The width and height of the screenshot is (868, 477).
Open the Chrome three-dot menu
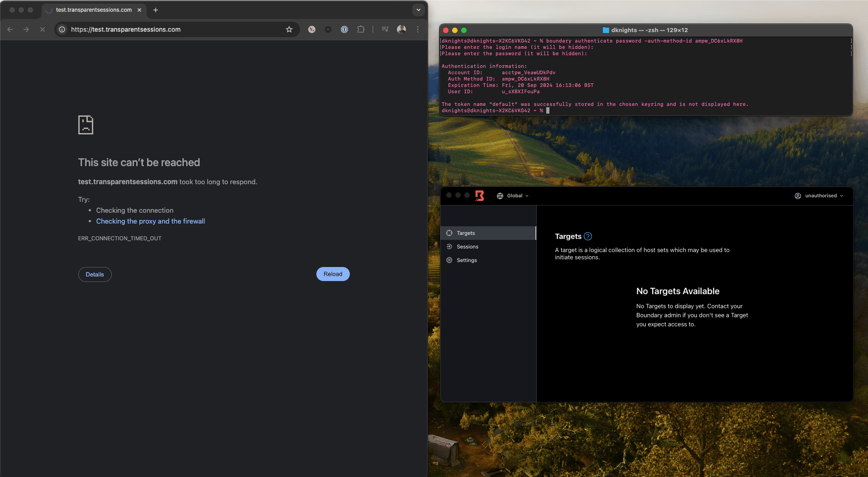coord(418,29)
